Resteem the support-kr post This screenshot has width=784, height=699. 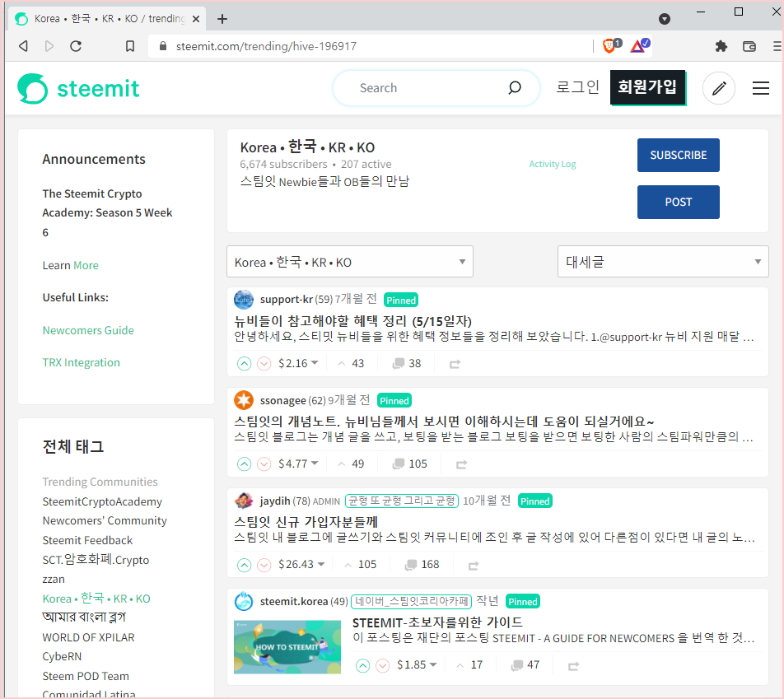pyautogui.click(x=455, y=364)
